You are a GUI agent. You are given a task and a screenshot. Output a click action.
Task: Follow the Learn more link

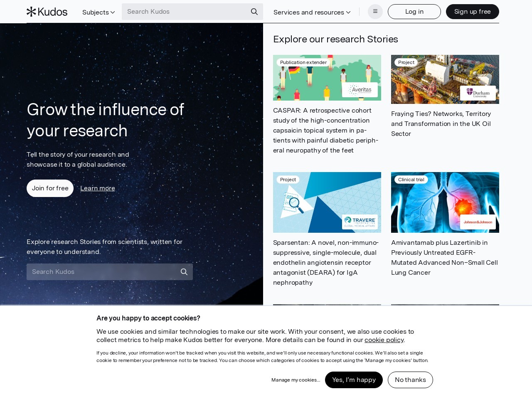click(98, 188)
